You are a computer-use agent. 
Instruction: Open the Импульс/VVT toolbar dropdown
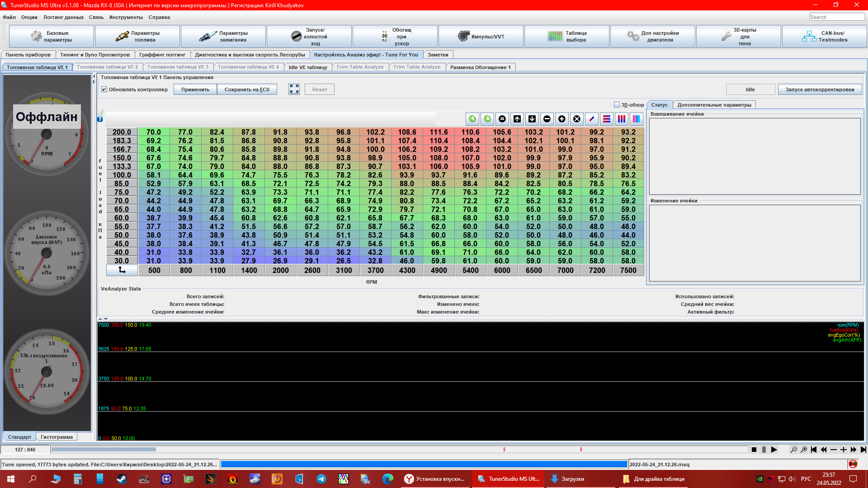(x=481, y=37)
